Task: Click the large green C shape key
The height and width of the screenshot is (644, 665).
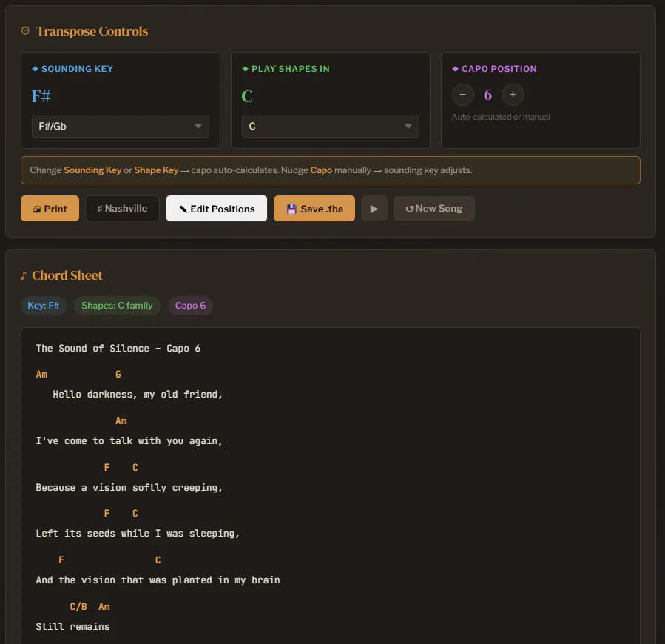Action: coord(247,96)
